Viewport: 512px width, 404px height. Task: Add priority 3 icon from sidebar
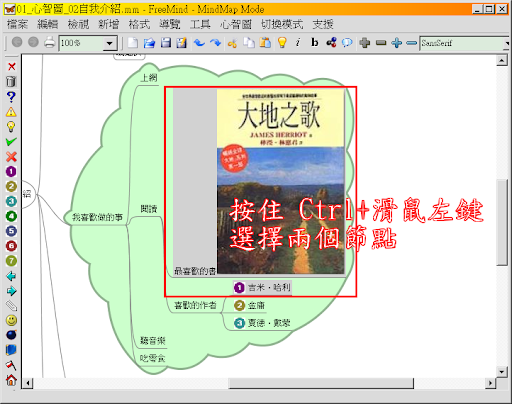pyautogui.click(x=11, y=201)
